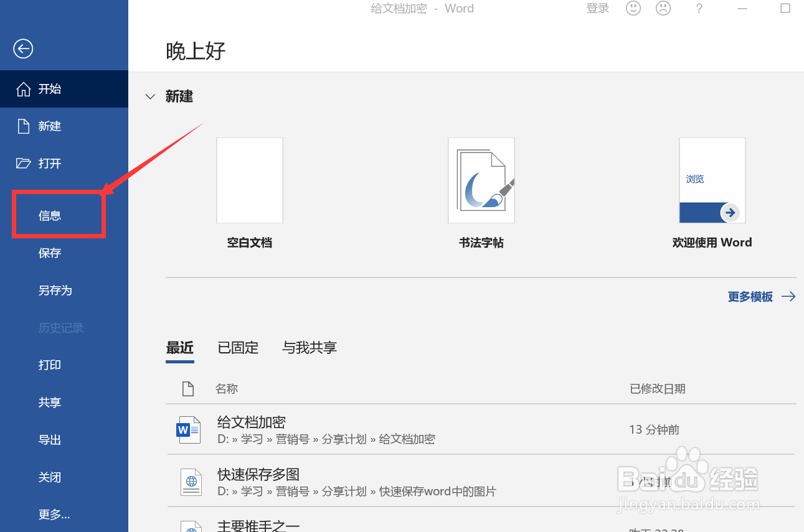Click 保存 in the sidebar
804x532 pixels.
click(64, 253)
